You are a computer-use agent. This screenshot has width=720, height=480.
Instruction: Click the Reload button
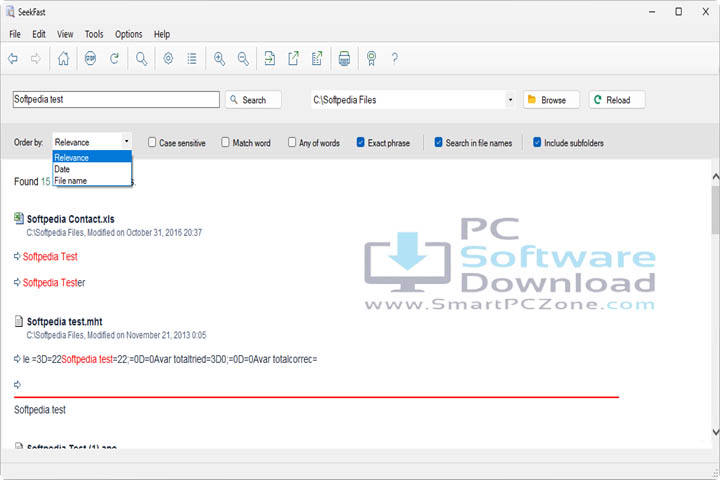tap(617, 100)
